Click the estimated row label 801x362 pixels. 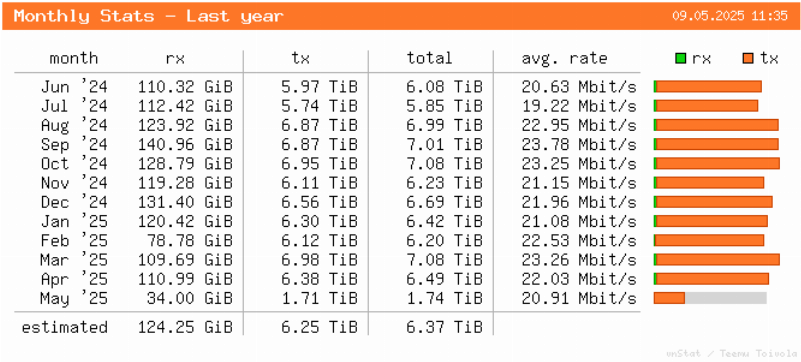pyautogui.click(x=64, y=327)
